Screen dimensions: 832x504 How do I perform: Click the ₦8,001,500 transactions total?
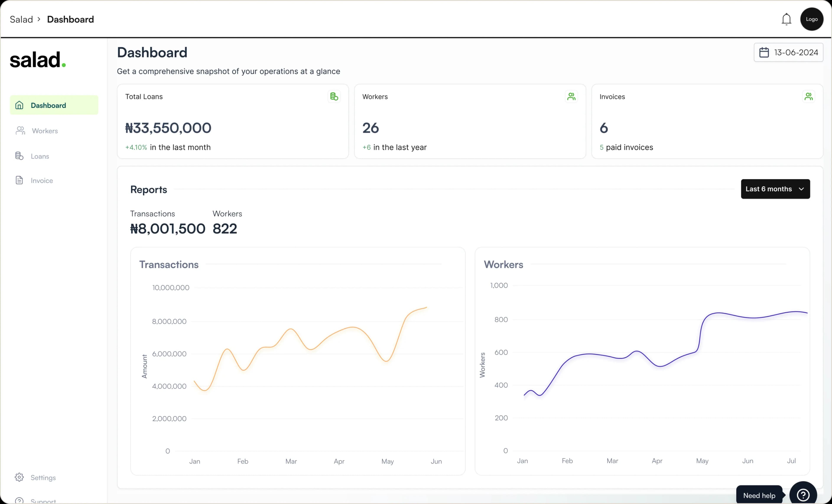[167, 229]
